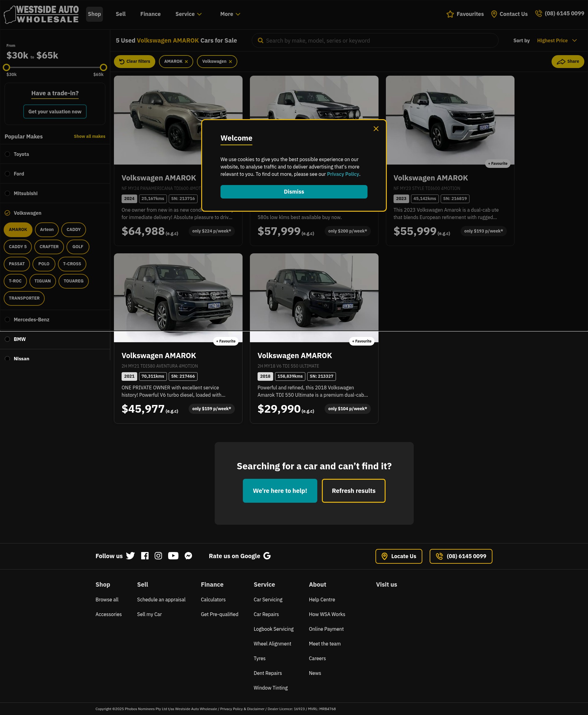Open the Facebook social icon

tap(145, 556)
